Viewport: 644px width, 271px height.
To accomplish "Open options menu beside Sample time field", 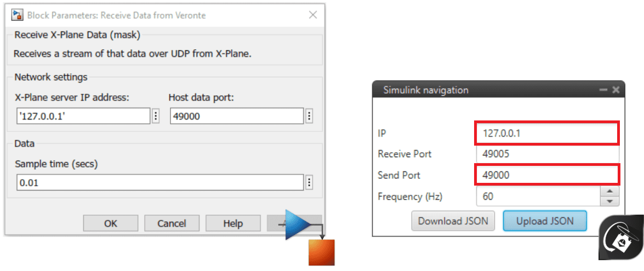I will [309, 182].
